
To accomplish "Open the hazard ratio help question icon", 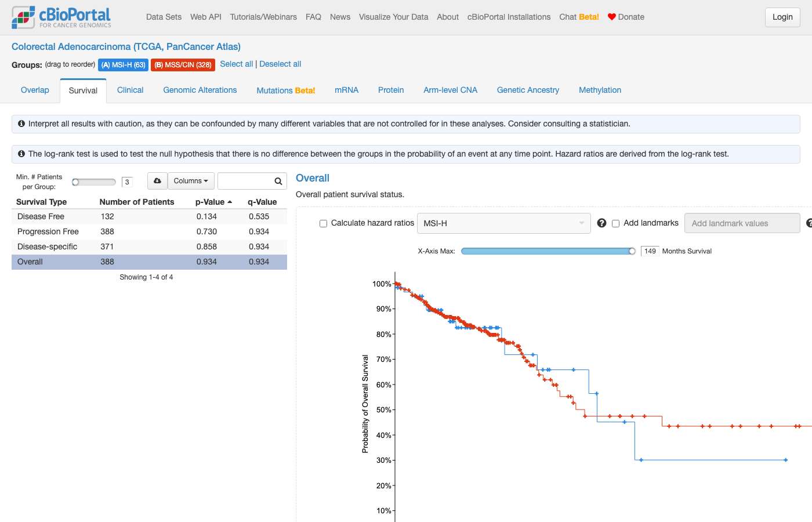I will point(601,223).
